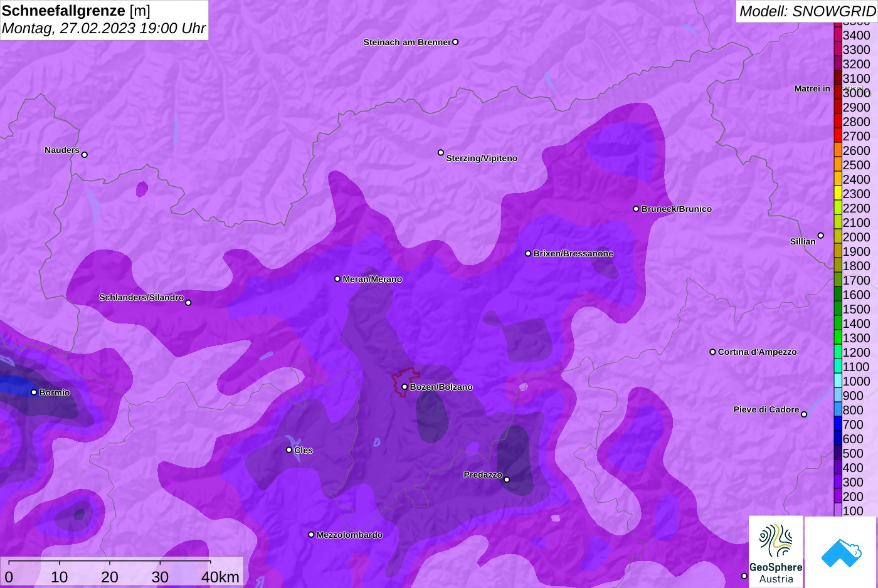Select the Sterzing/Vipiteno marker dot
Viewport: 878px width, 588px height.
click(x=441, y=152)
